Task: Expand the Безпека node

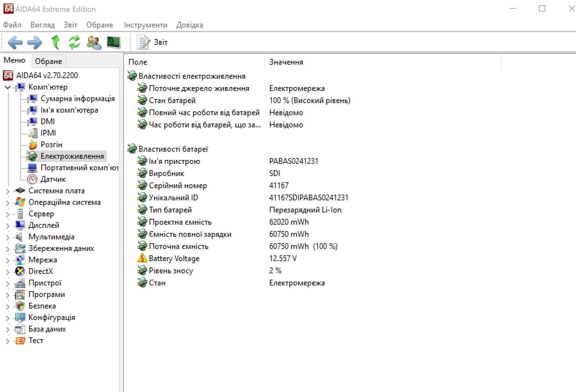Action: [8, 307]
